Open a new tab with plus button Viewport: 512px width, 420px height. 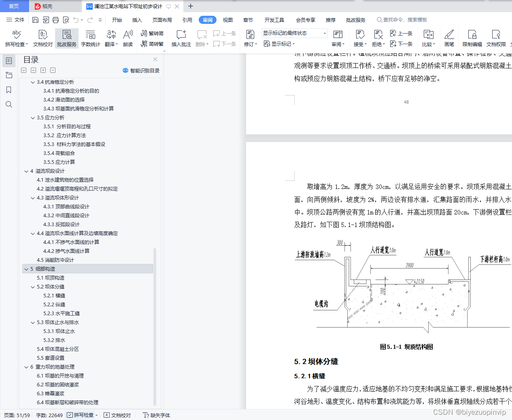[x=191, y=6]
